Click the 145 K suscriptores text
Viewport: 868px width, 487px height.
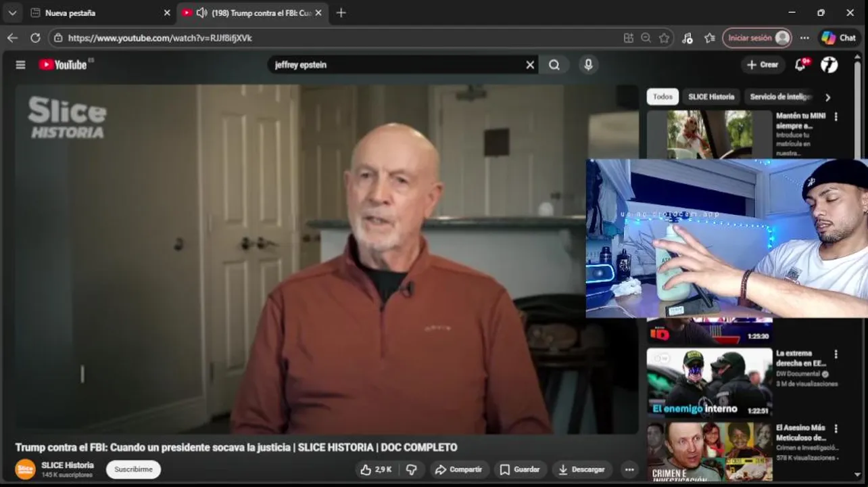pyautogui.click(x=67, y=475)
